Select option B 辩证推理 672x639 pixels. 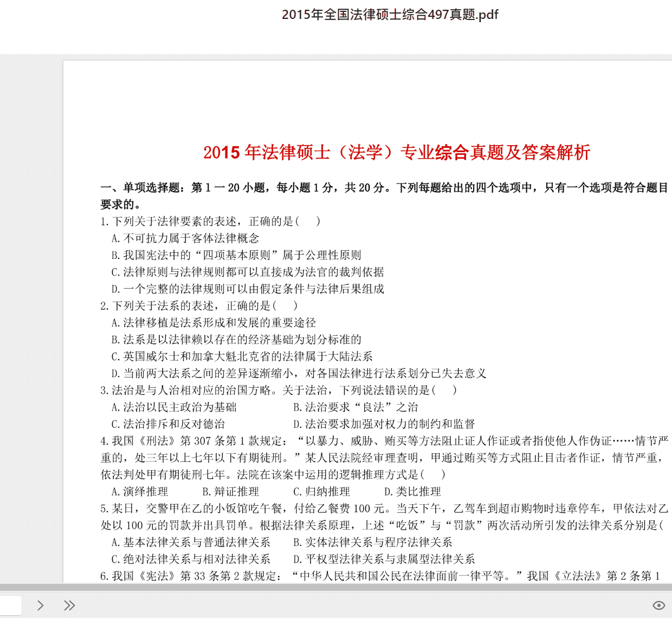click(x=231, y=492)
